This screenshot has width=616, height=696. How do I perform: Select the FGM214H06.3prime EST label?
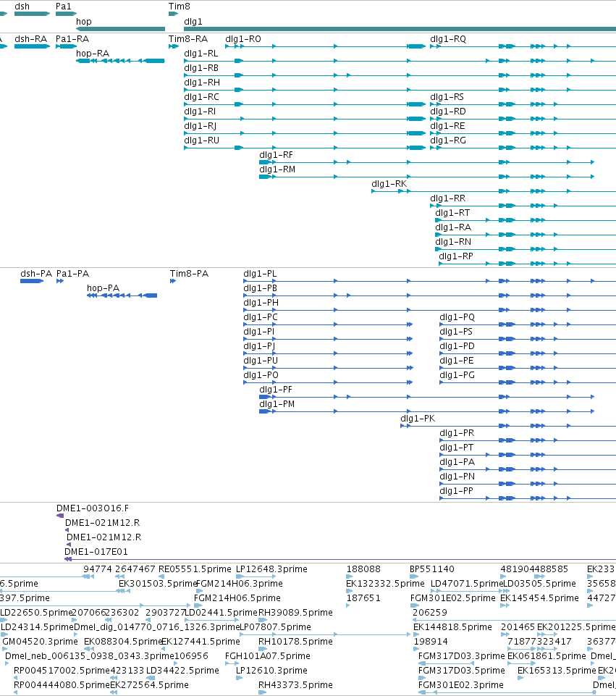(239, 584)
